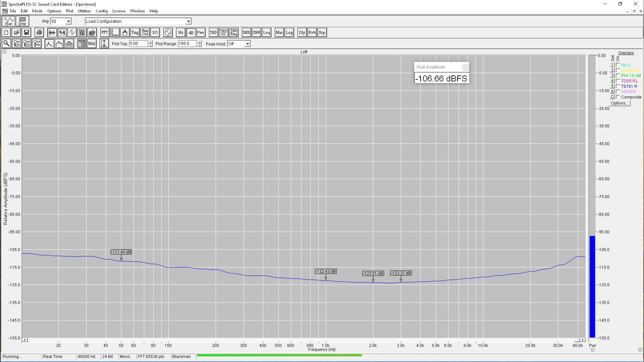The height and width of the screenshot is (362, 644).
Task: Click the printer icon
Action: point(39,33)
